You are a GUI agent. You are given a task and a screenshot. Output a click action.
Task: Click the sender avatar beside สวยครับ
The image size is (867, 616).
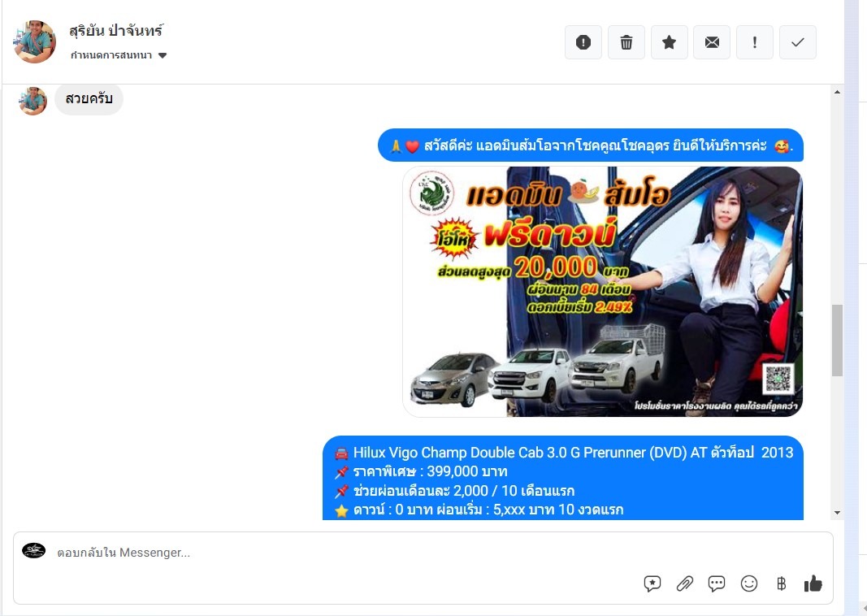click(x=33, y=102)
